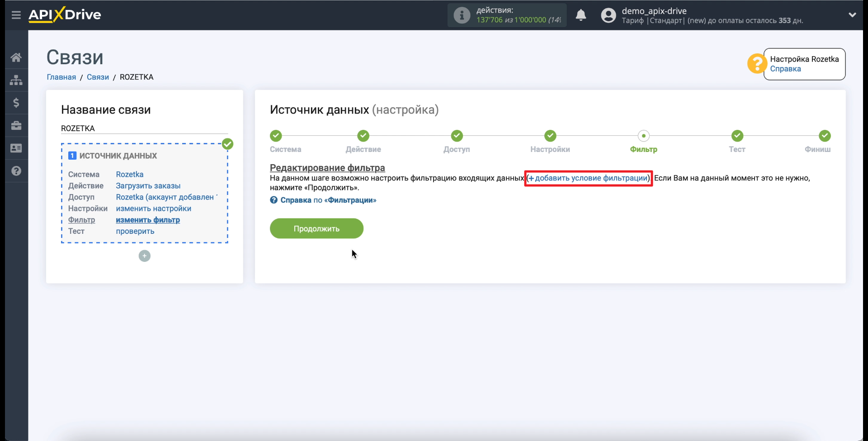The width and height of the screenshot is (868, 441).
Task: Click the ApiX-Drive logo
Action: (65, 14)
